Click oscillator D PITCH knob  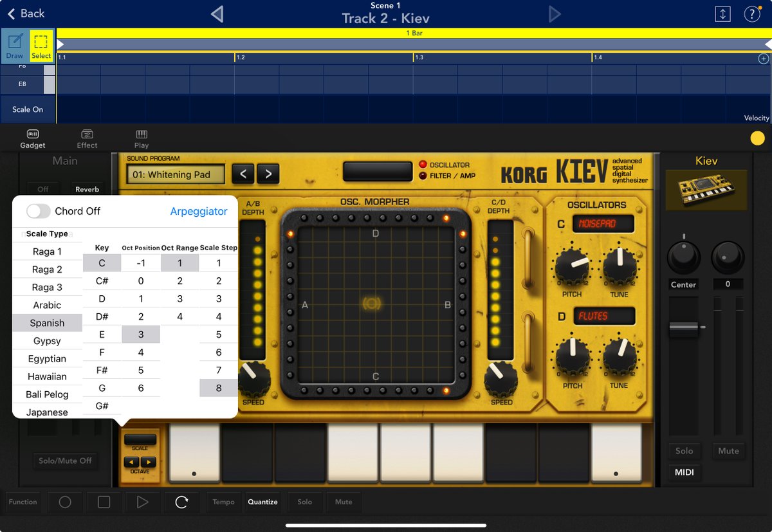(573, 358)
